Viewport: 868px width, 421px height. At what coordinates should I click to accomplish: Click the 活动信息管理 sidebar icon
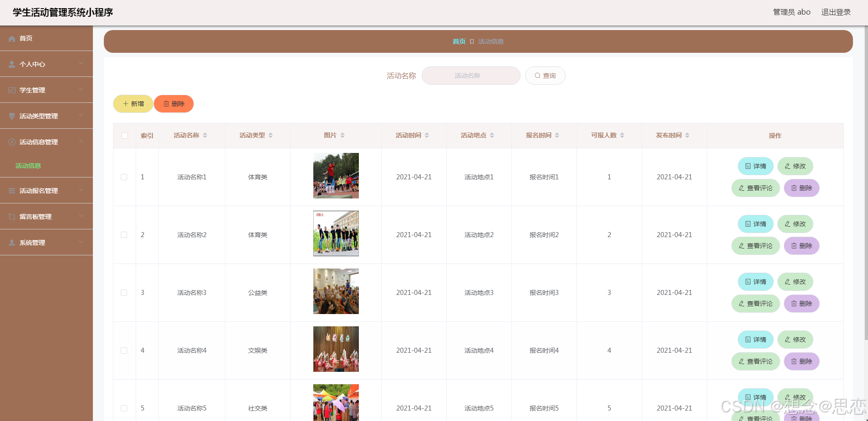[12, 142]
